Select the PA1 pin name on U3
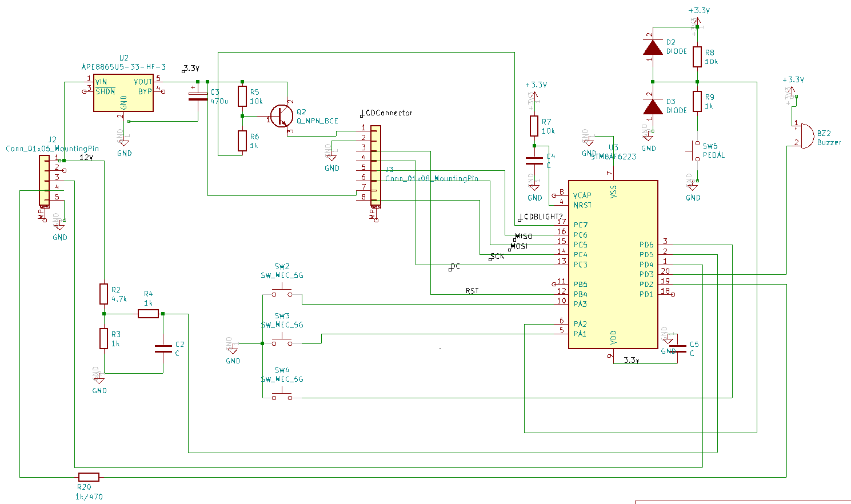Image resolution: width=851 pixels, height=504 pixels. 581,334
